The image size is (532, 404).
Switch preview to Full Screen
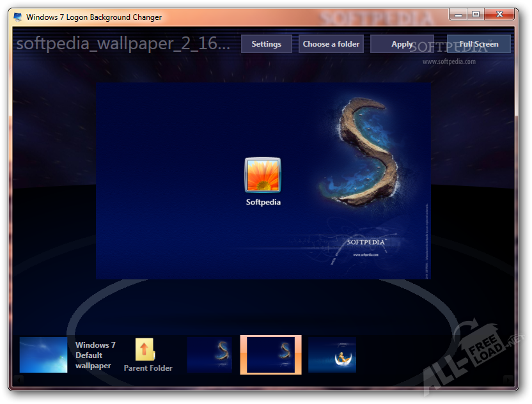click(478, 44)
